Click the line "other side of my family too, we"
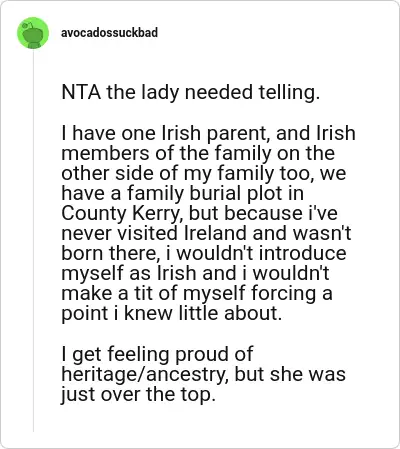The image size is (400, 449). pos(204,173)
